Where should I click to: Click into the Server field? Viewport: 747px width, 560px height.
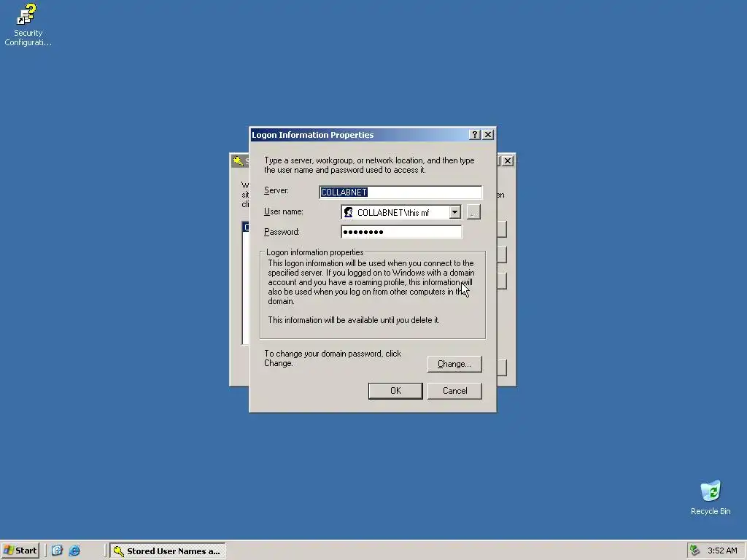tap(400, 192)
